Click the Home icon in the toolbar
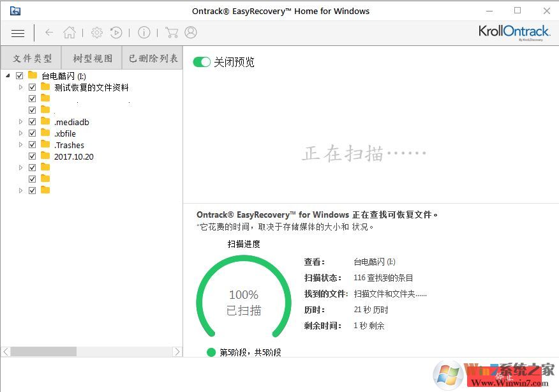 (x=70, y=33)
